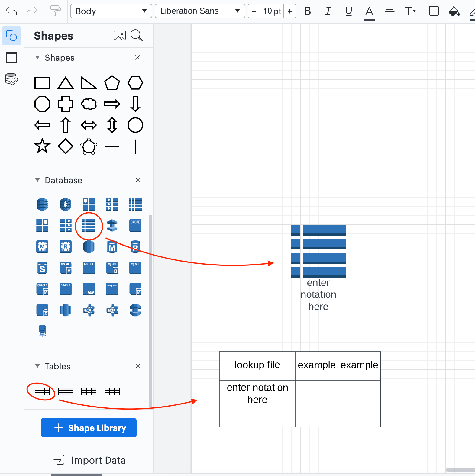475x476 pixels.
Task: Toggle bold formatting
Action: click(307, 11)
